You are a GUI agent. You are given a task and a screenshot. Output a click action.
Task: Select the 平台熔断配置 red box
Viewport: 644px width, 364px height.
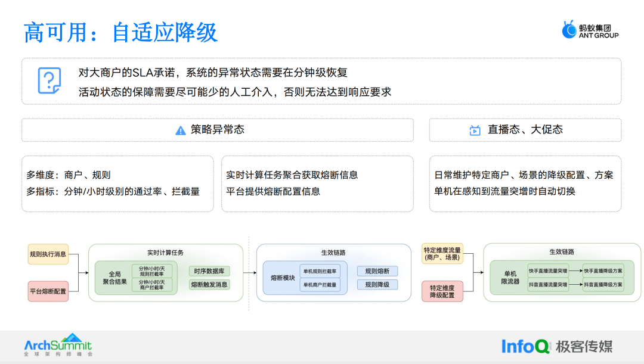(x=48, y=291)
